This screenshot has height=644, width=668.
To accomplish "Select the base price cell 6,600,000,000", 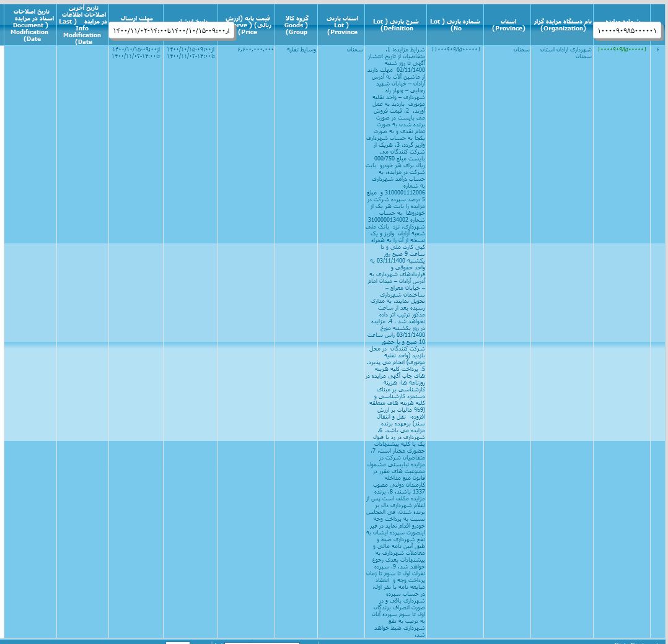I will (255, 49).
